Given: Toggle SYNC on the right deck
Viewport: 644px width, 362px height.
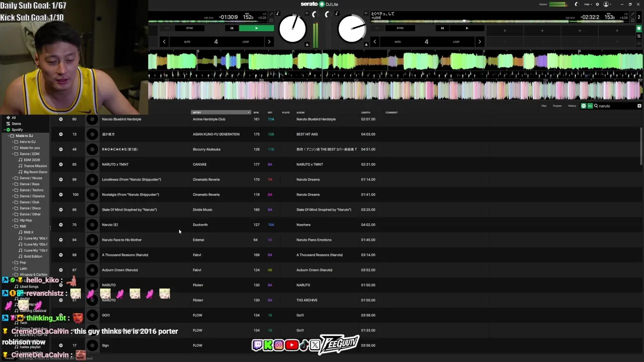Looking at the screenshot, I should coord(400,28).
